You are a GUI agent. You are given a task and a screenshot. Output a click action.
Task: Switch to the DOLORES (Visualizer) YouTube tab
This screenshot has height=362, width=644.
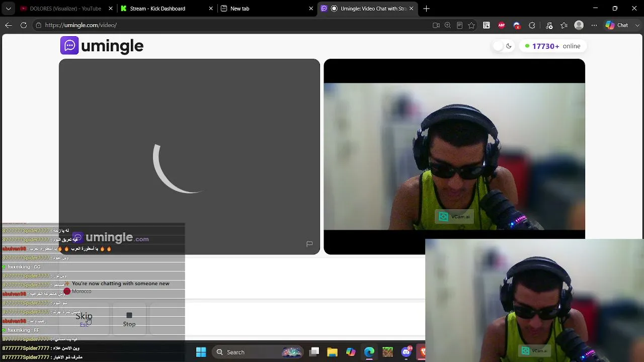point(65,9)
